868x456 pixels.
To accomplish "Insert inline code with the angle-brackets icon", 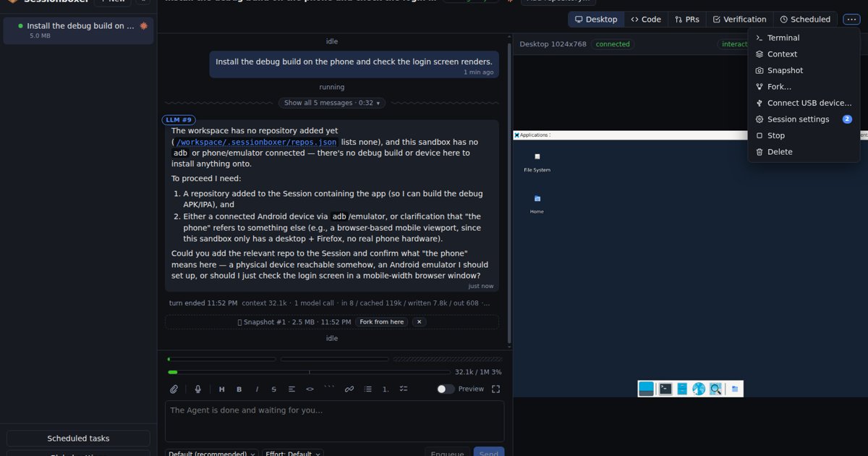I will click(310, 389).
